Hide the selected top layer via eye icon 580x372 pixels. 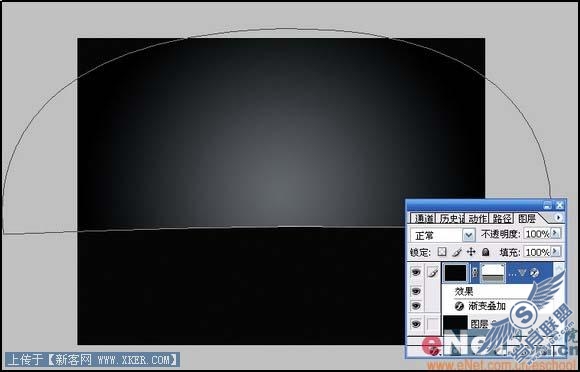[416, 273]
